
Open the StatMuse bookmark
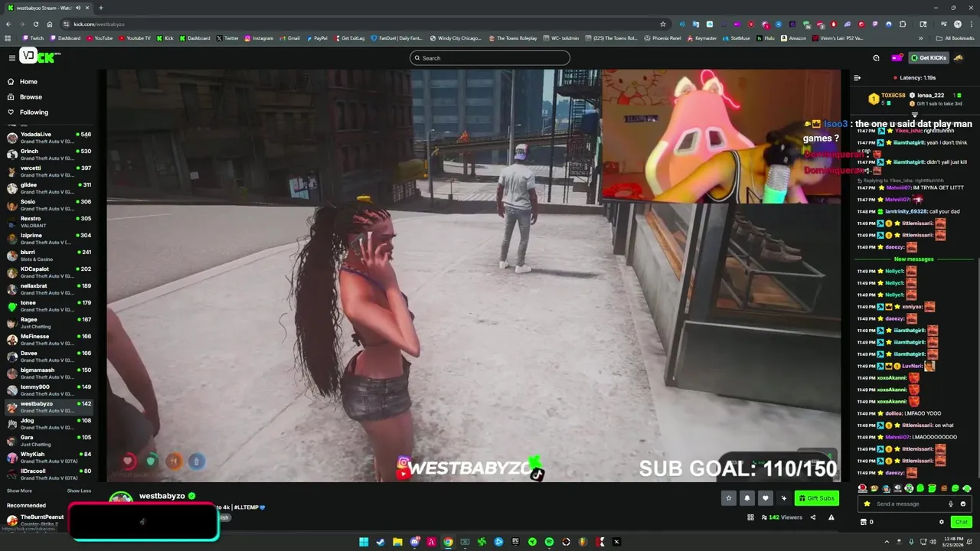pyautogui.click(x=737, y=38)
